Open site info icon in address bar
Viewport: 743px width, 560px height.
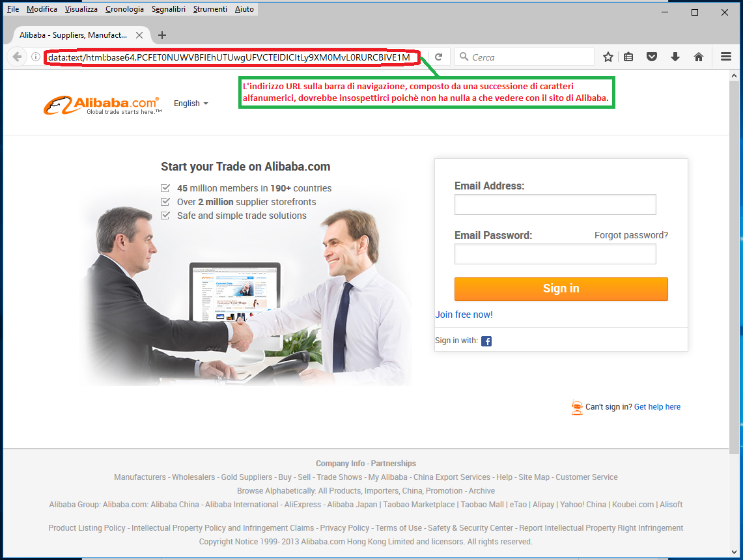[x=36, y=57]
